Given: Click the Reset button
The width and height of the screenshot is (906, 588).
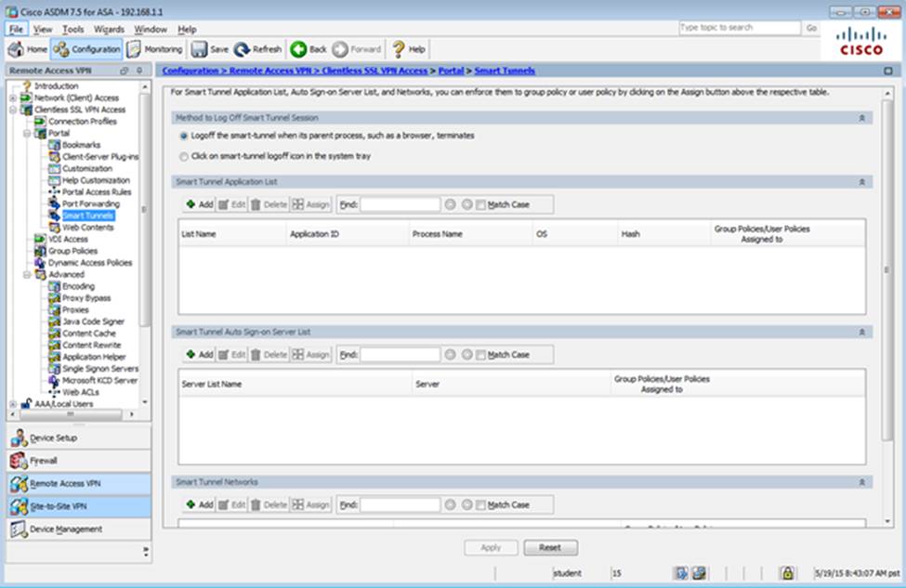Looking at the screenshot, I should [x=550, y=548].
